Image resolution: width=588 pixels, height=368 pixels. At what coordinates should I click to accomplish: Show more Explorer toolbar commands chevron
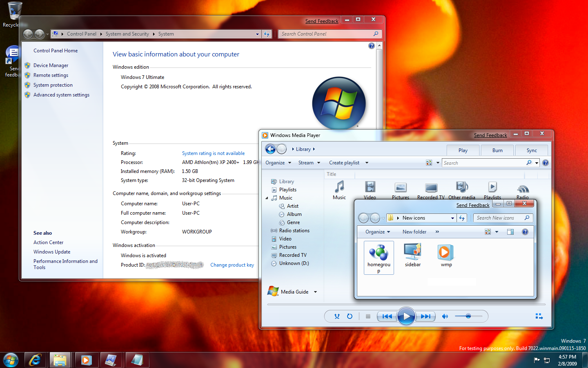[x=437, y=232]
